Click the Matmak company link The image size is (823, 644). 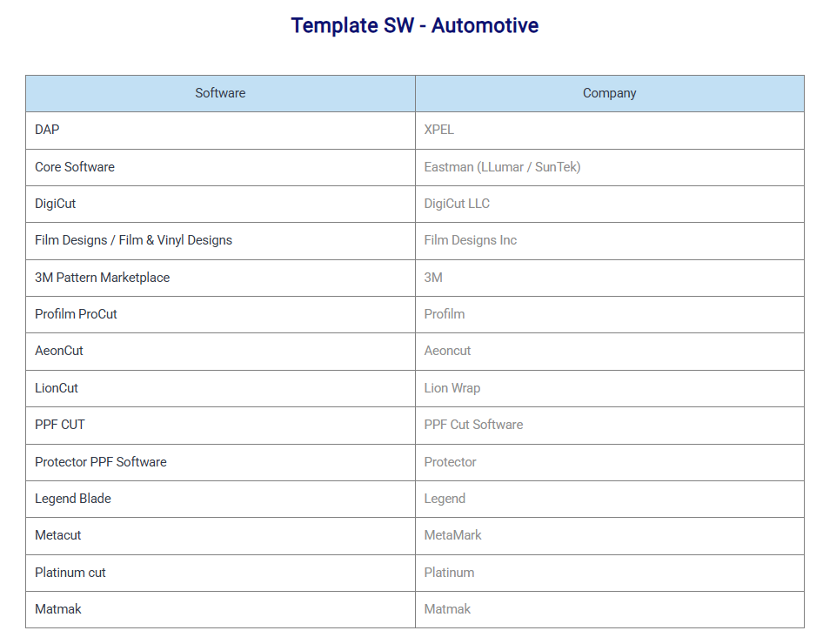coord(447,609)
